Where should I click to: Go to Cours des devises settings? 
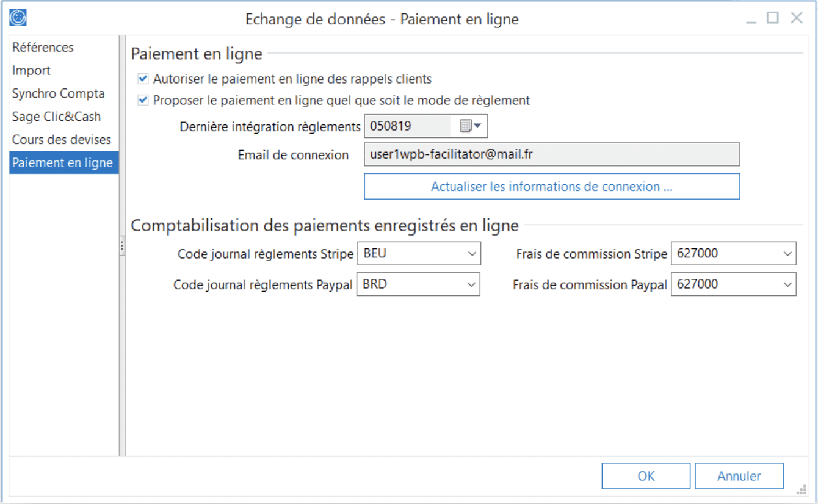pos(60,139)
